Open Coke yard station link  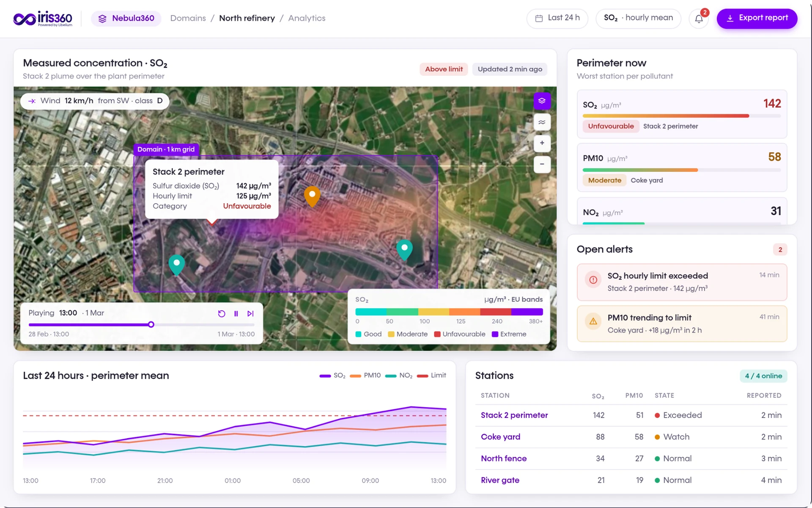coord(500,437)
